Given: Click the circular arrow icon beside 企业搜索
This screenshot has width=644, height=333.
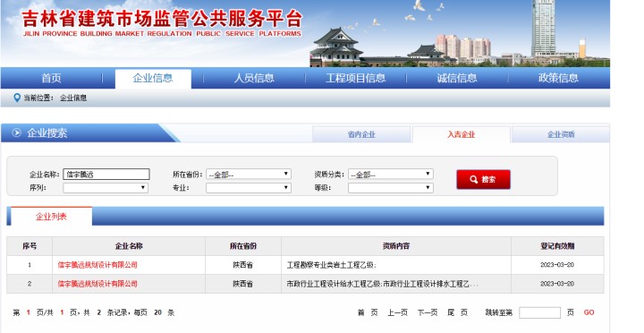Looking at the screenshot, I should tap(16, 132).
